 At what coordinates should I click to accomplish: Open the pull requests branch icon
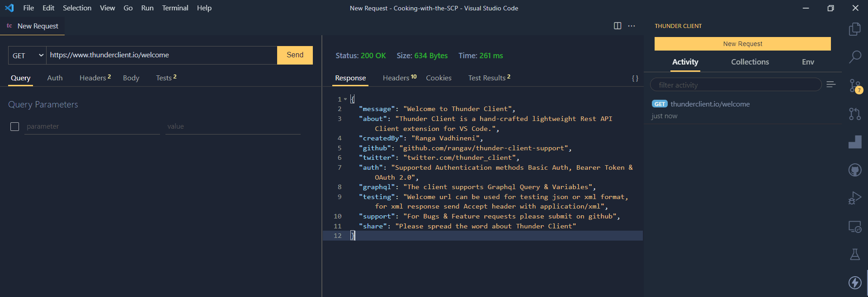854,114
